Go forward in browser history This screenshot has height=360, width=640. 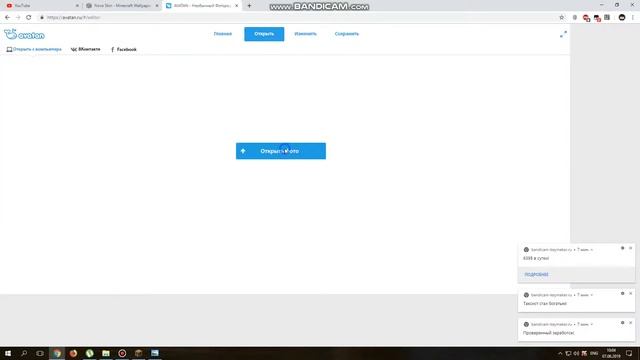18,18
